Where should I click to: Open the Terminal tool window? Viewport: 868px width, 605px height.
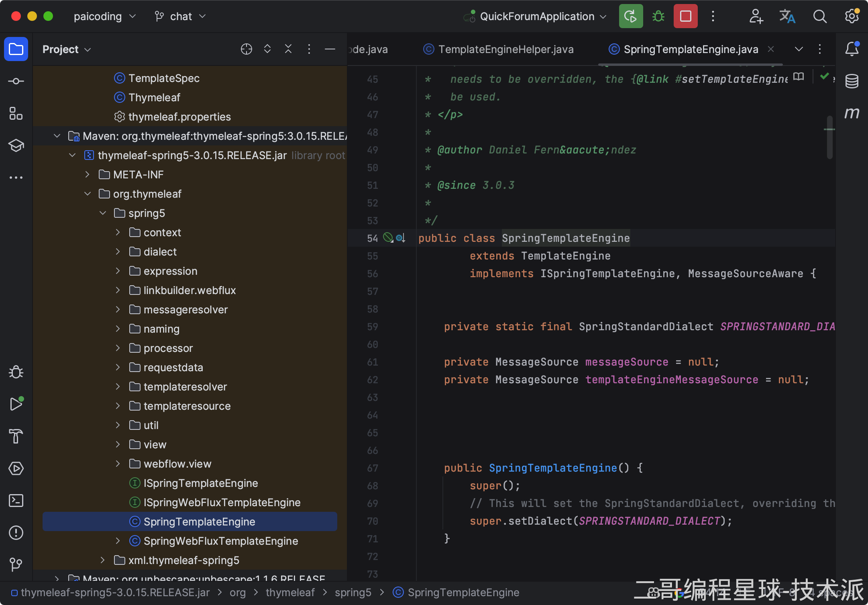click(16, 501)
